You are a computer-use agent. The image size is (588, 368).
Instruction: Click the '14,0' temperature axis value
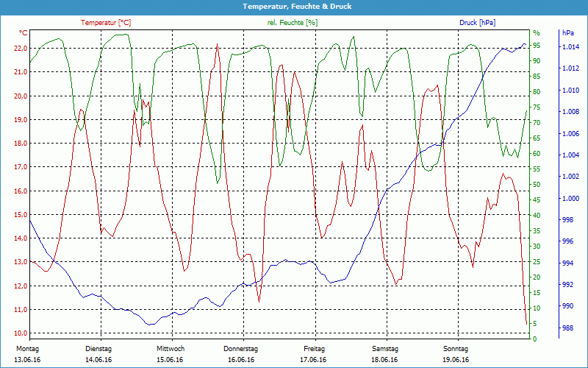point(21,238)
